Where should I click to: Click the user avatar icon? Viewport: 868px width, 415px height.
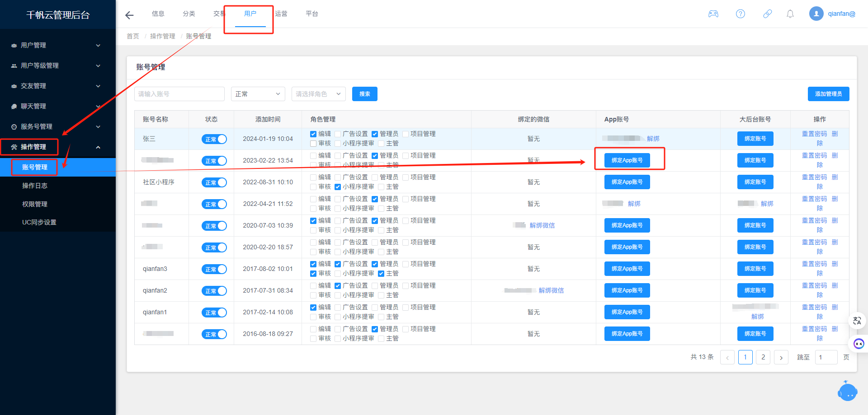pyautogui.click(x=816, y=14)
